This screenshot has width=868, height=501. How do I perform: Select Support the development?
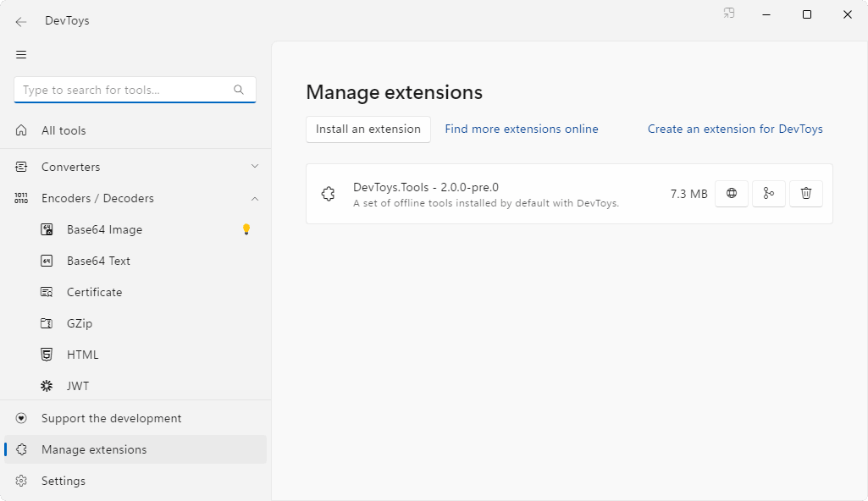click(111, 418)
